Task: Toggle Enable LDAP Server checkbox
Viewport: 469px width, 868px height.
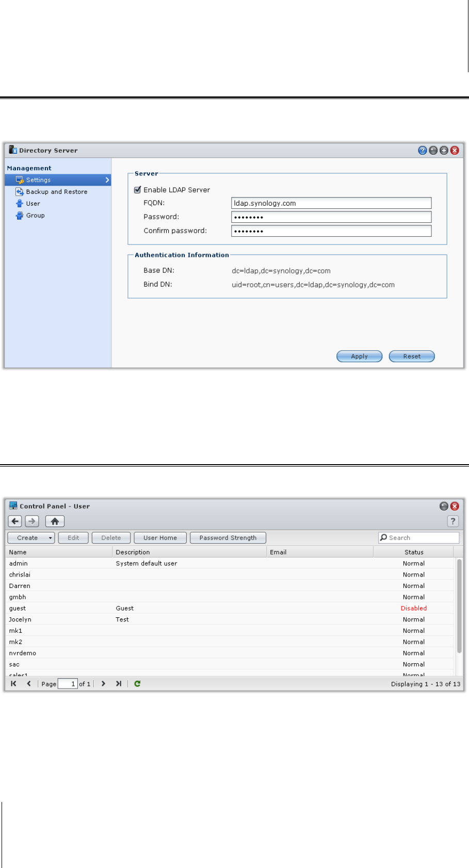Action: pyautogui.click(x=137, y=190)
